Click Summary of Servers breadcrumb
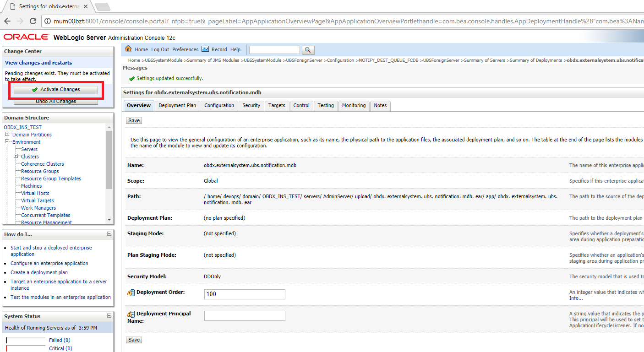This screenshot has width=644, height=352. click(x=485, y=60)
